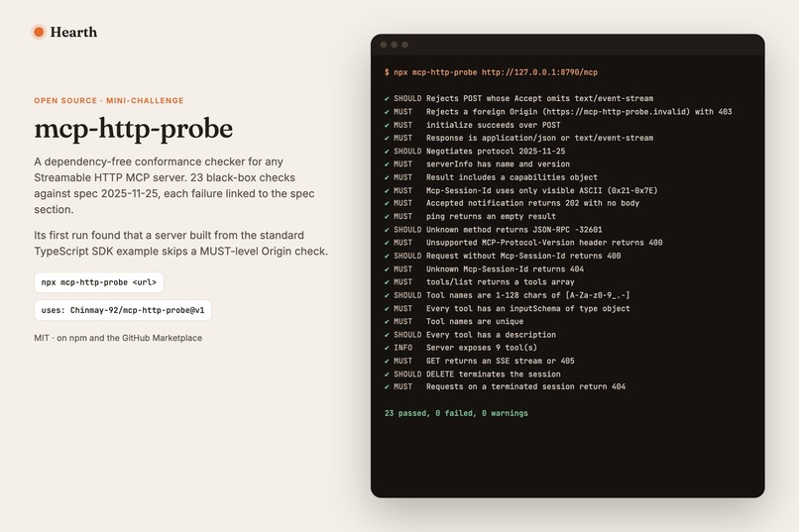The width and height of the screenshot is (799, 532).
Task: Click the checkmark beside 'Accepted notification returns 202'
Action: tap(387, 203)
